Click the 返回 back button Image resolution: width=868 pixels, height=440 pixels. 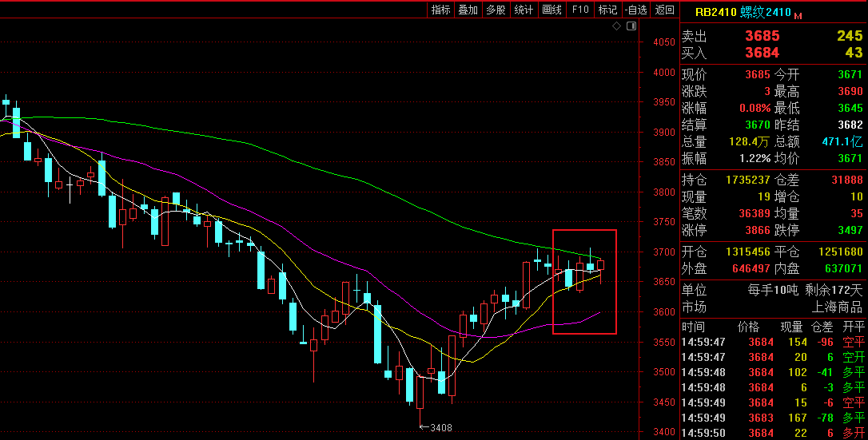point(664,10)
